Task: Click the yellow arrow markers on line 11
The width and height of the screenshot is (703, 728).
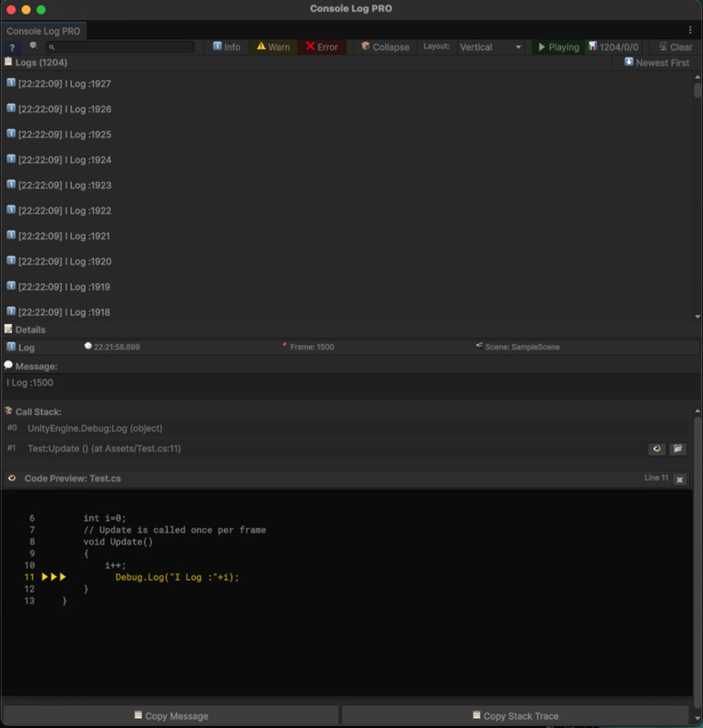Action: tap(54, 577)
